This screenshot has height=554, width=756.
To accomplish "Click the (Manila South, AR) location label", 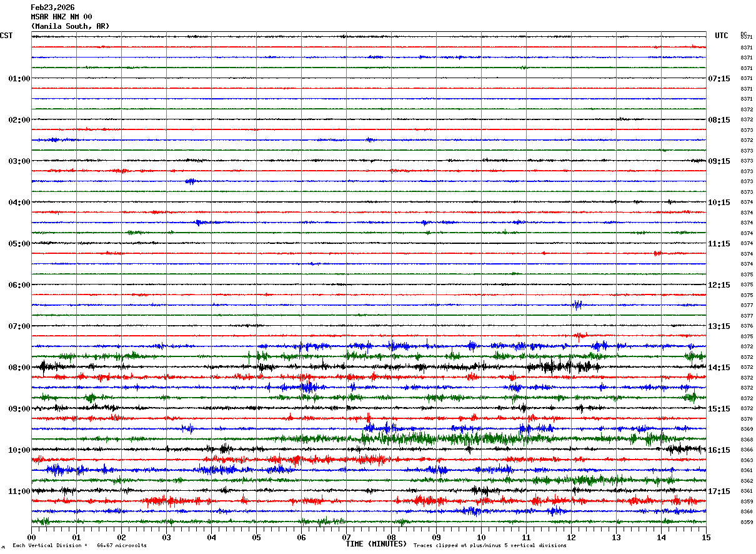I will [70, 26].
